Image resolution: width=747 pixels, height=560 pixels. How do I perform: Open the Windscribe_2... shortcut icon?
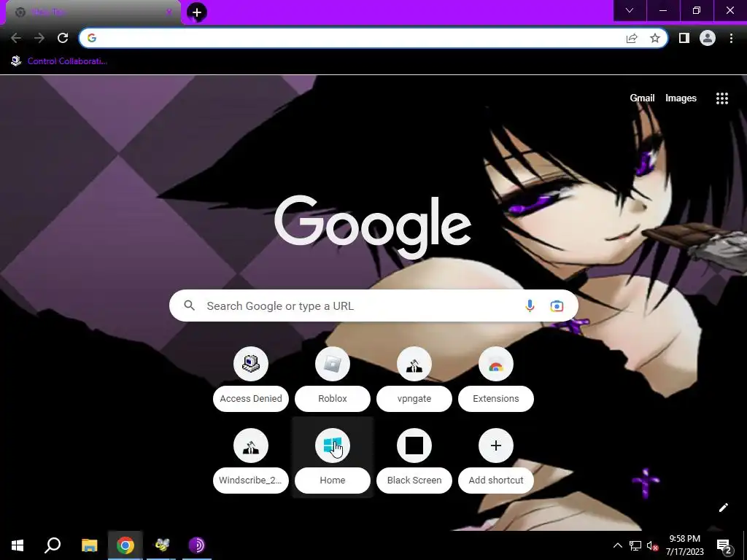[251, 446]
